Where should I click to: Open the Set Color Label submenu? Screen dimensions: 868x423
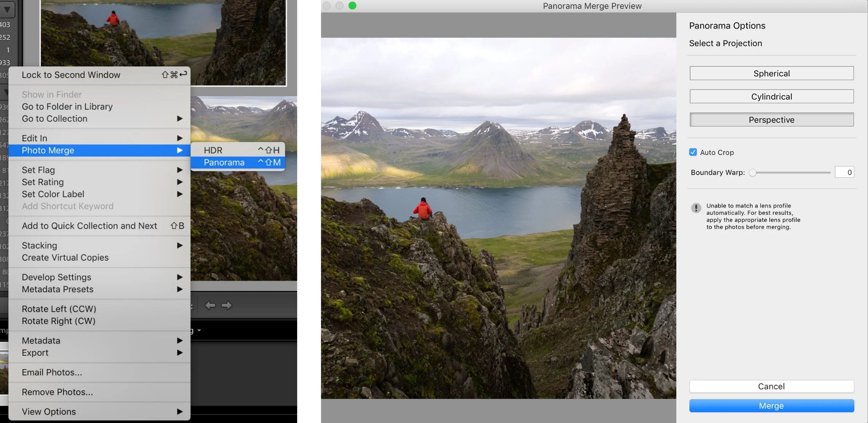99,194
